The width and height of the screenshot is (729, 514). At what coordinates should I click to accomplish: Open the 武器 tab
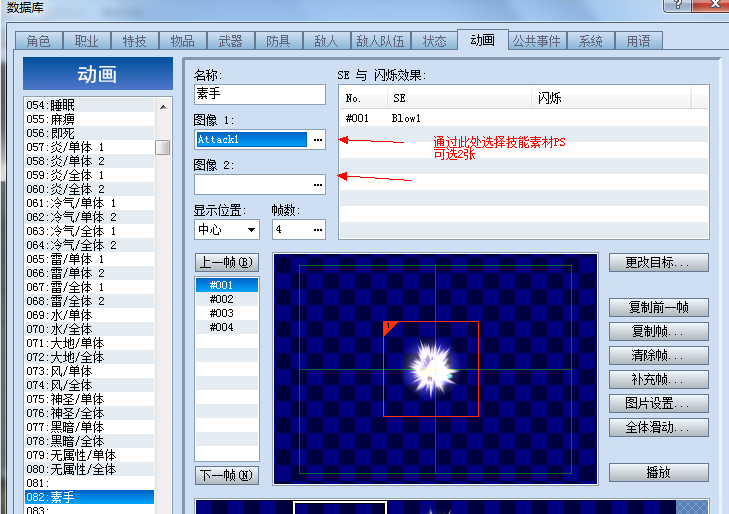[x=231, y=41]
